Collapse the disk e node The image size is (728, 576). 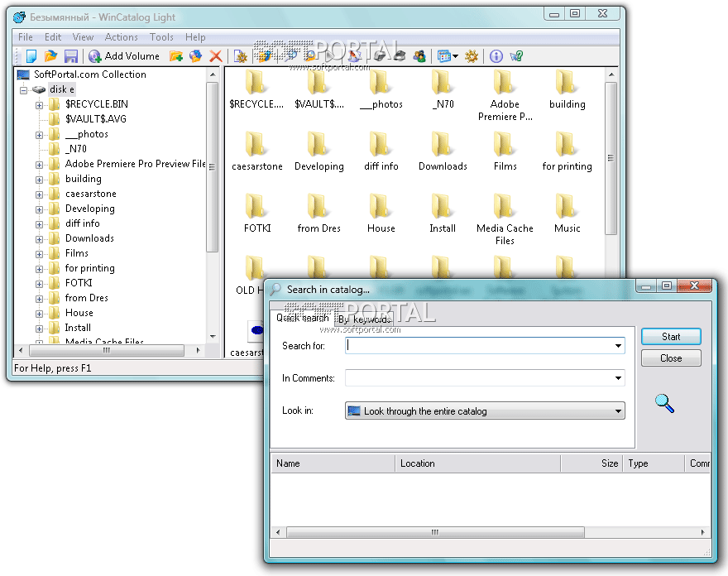pos(24,89)
